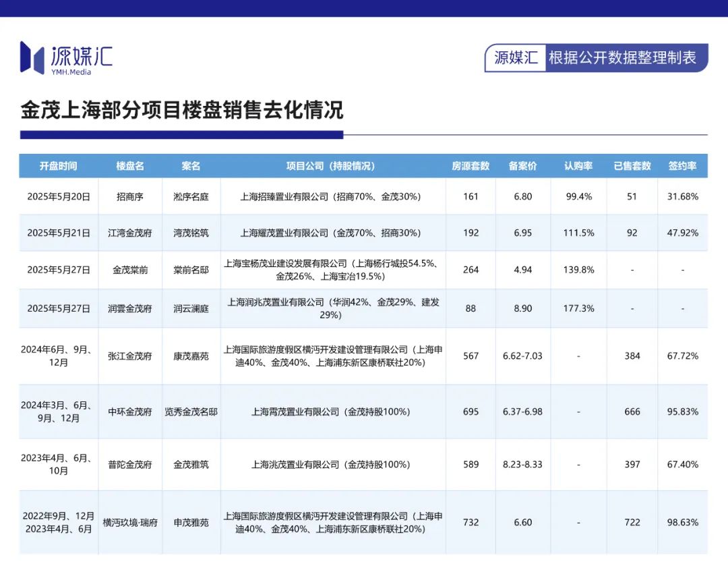This screenshot has width=728, height=574.
Task: Click the '横沔玖境·瑞府' cell
Action: point(130,523)
